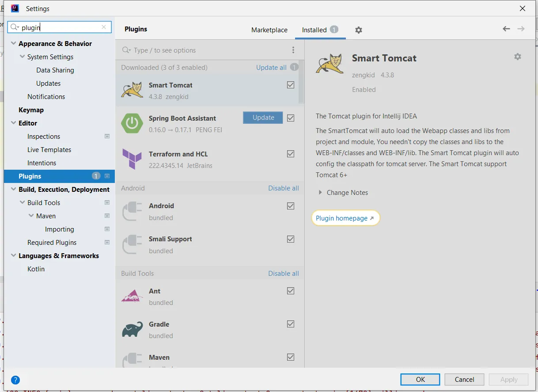This screenshot has width=538, height=392.
Task: Collapse the Appearance & Behavior tree node
Action: [x=13, y=43]
